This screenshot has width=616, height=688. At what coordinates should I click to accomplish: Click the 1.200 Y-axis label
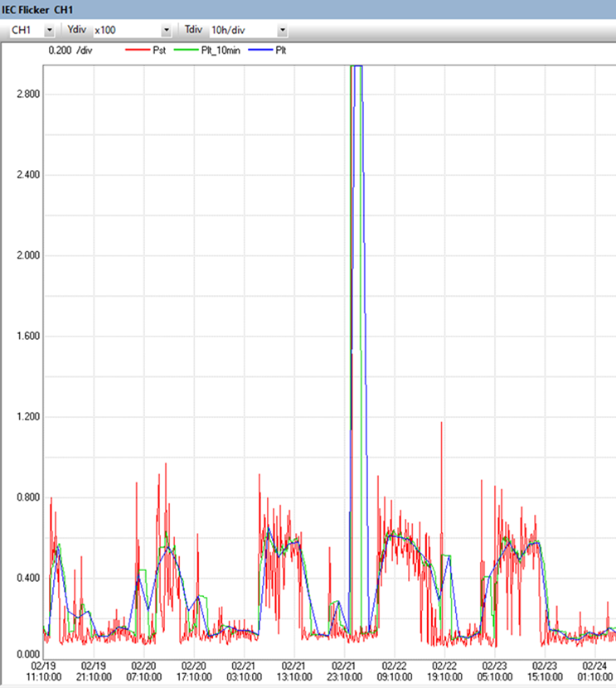tap(28, 417)
